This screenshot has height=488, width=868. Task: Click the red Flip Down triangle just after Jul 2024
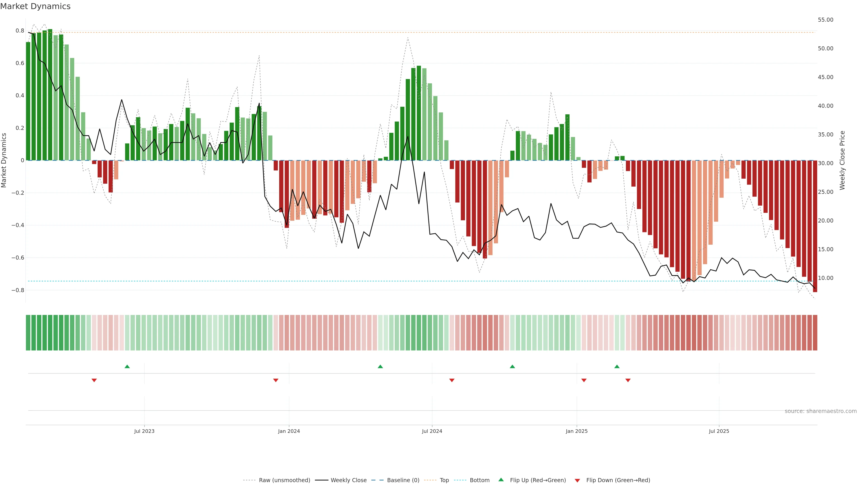pyautogui.click(x=452, y=380)
